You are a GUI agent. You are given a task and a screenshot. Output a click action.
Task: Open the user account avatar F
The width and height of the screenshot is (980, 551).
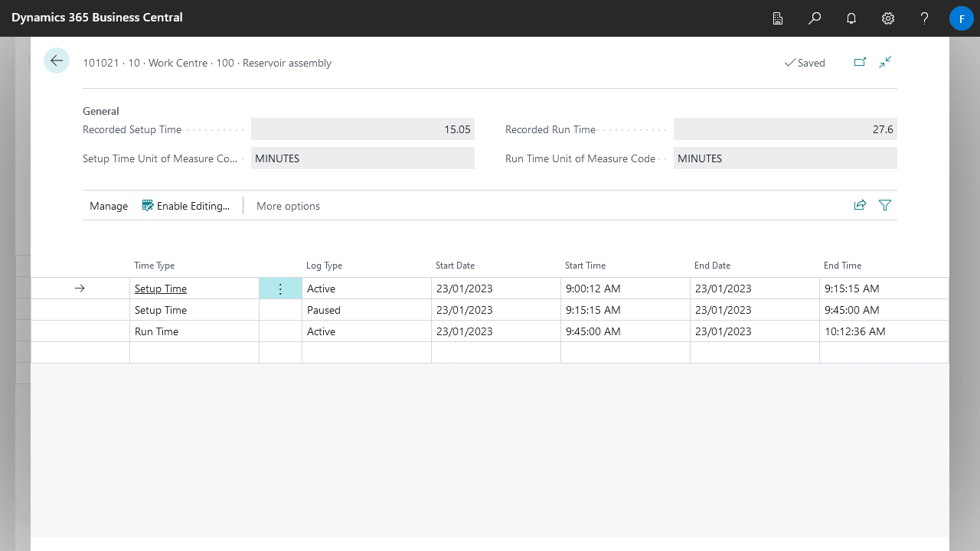click(x=962, y=18)
